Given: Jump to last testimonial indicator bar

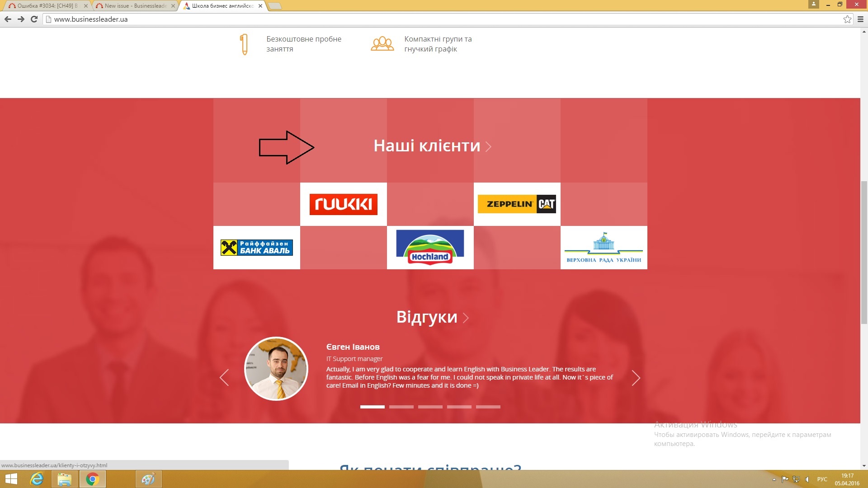Looking at the screenshot, I should pyautogui.click(x=488, y=407).
